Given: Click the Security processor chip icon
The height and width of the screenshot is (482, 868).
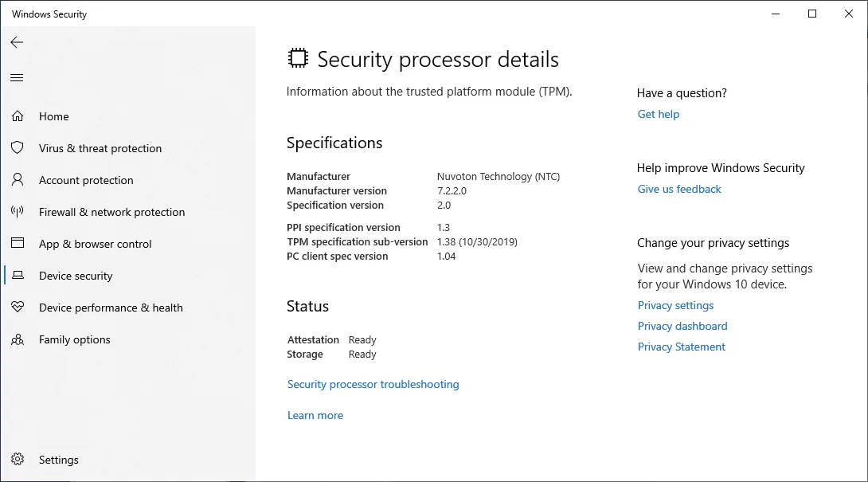Looking at the screenshot, I should point(295,57).
